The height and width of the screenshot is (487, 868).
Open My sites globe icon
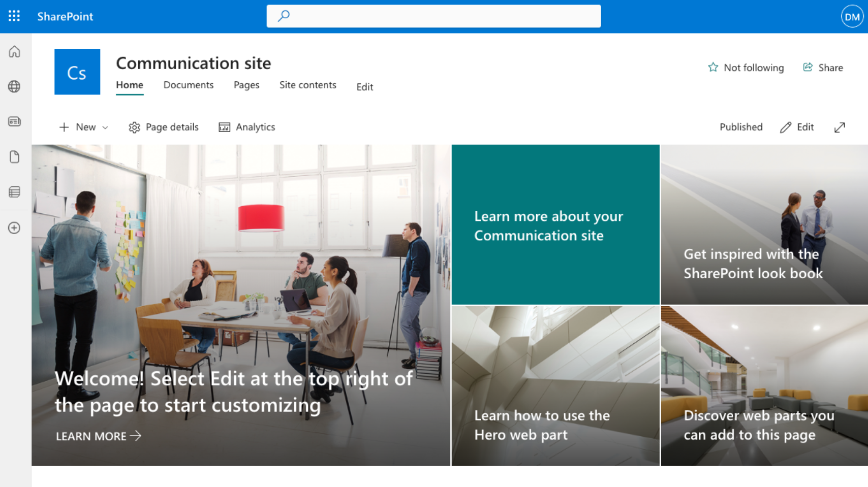click(x=14, y=86)
